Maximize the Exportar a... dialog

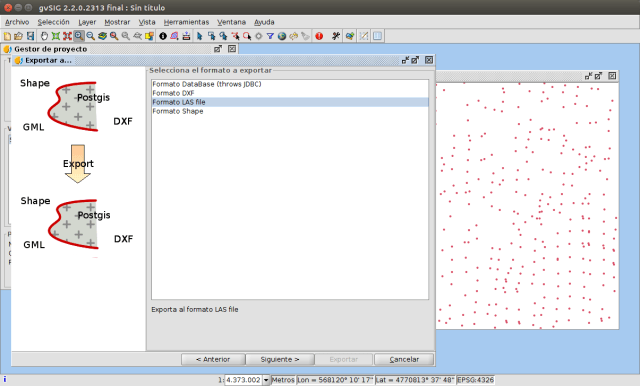(x=415, y=60)
